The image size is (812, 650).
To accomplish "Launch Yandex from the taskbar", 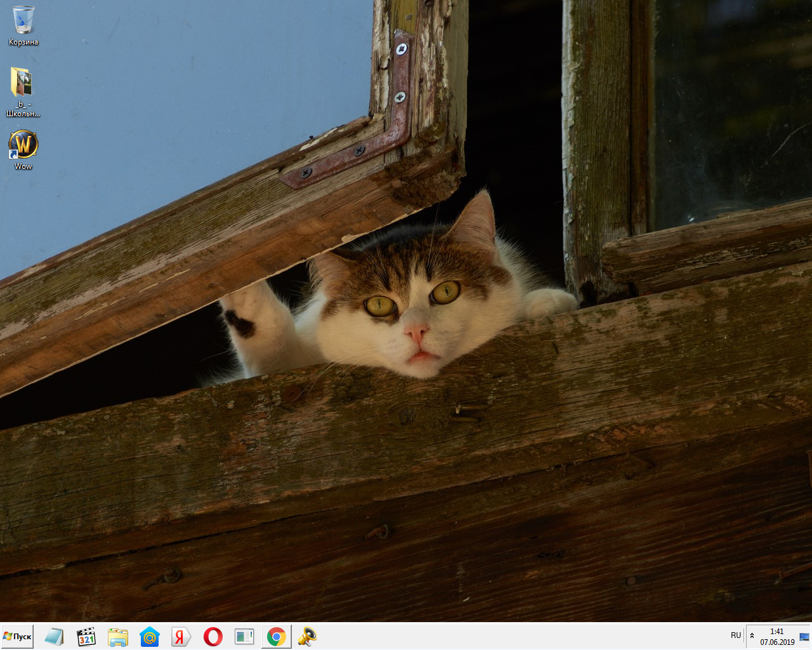I will [181, 636].
